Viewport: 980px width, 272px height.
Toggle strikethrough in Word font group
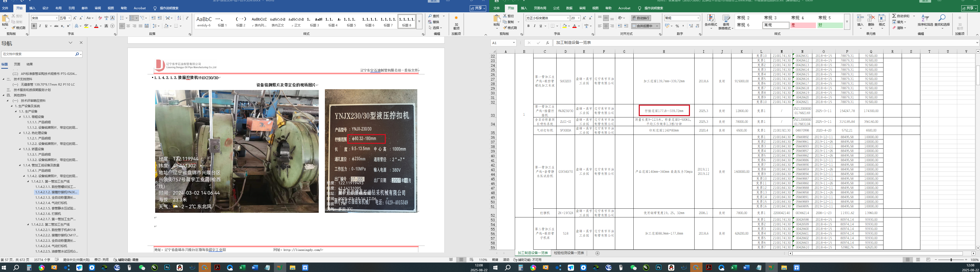pyautogui.click(x=56, y=26)
